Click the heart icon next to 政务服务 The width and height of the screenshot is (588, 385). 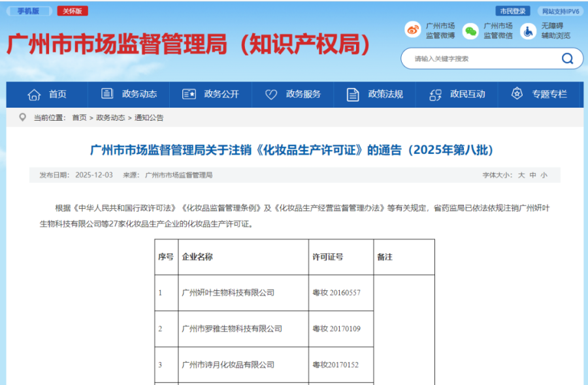[270, 94]
